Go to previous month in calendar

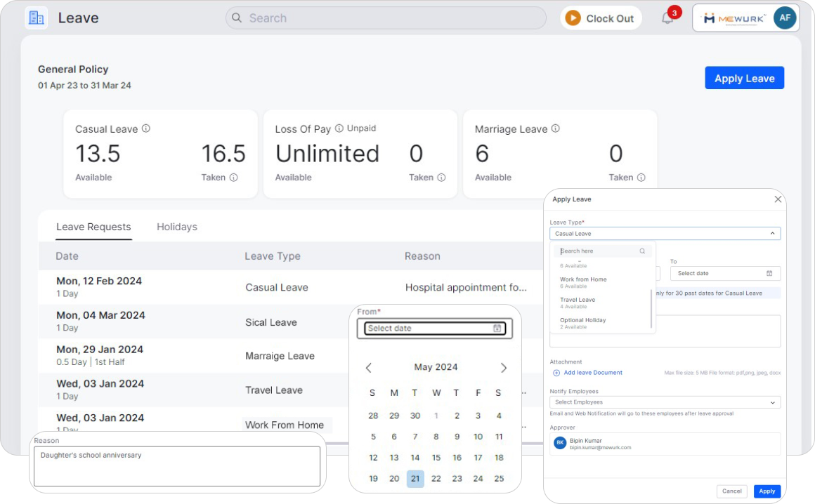click(369, 368)
